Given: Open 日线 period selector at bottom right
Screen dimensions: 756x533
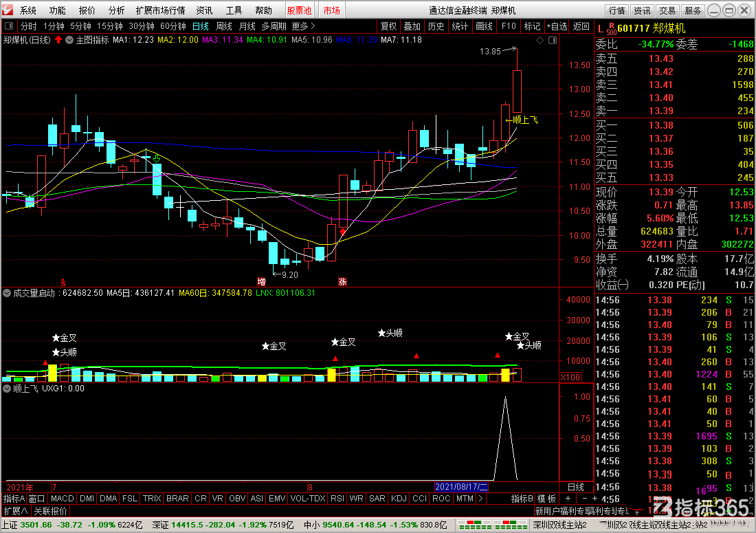Looking at the screenshot, I should (x=576, y=487).
